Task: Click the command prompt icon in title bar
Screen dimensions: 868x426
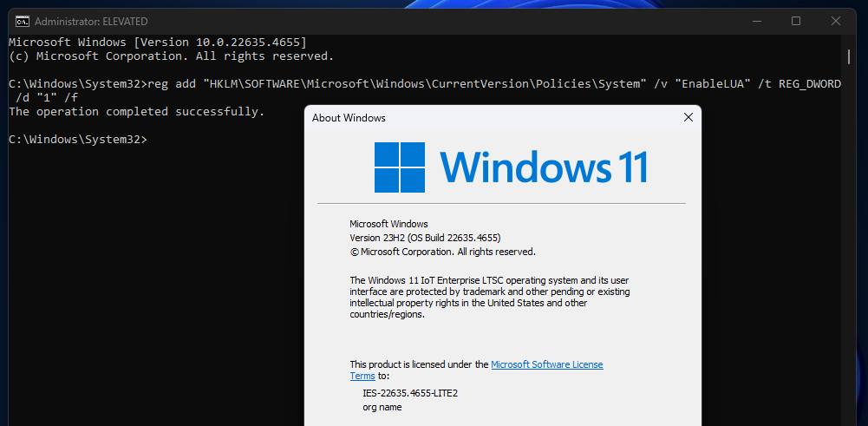Action: point(23,22)
